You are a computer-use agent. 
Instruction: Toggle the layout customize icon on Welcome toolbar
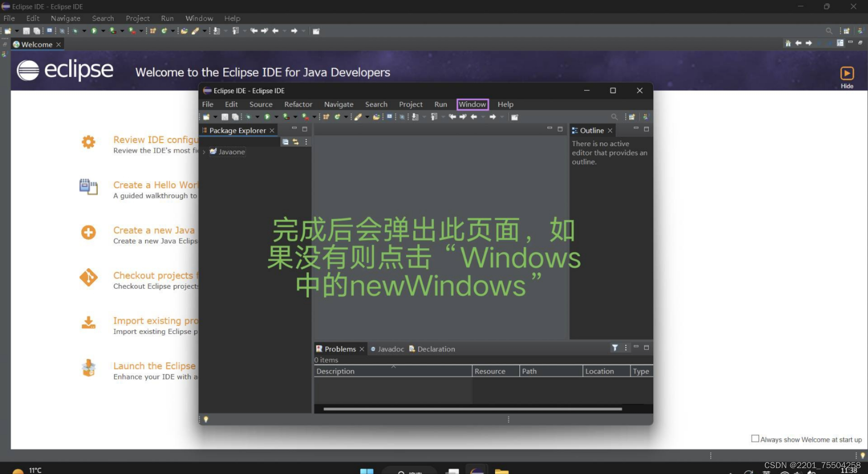click(x=840, y=43)
